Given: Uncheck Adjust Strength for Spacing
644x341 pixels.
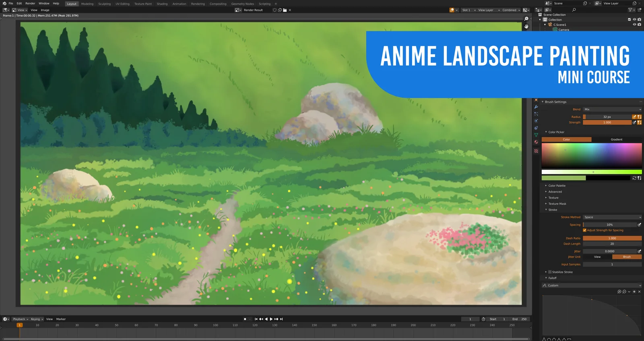Looking at the screenshot, I should pos(585,230).
